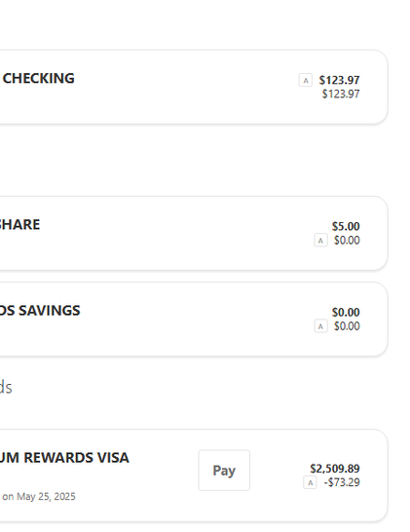The width and height of the screenshot is (410, 532).
Task: Select the $2,509.89 Visa balance
Action: pyautogui.click(x=335, y=469)
